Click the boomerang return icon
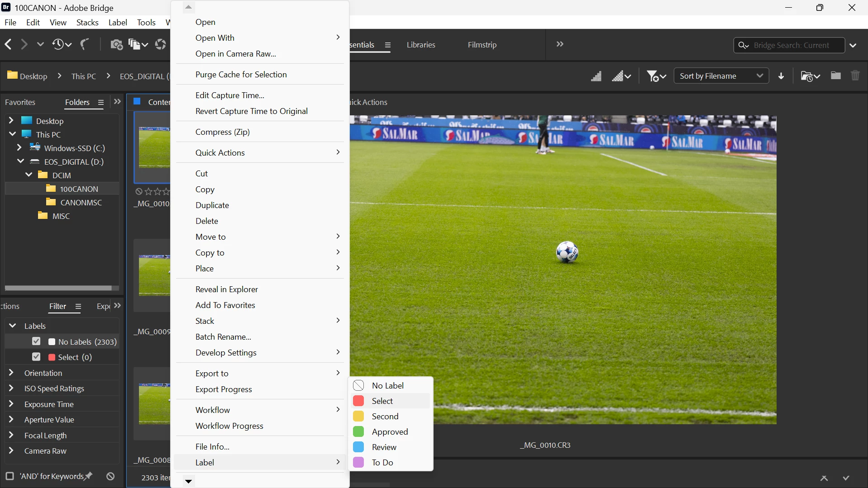The width and height of the screenshot is (868, 488). tap(85, 44)
